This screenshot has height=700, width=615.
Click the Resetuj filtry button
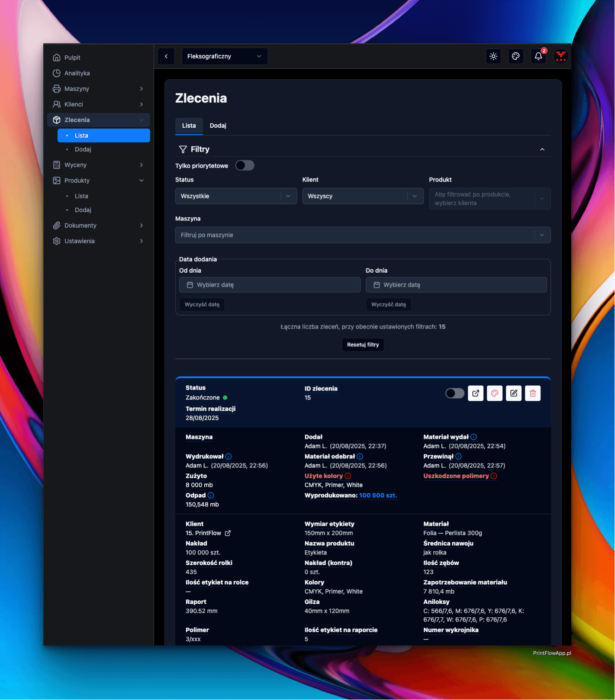(x=363, y=345)
